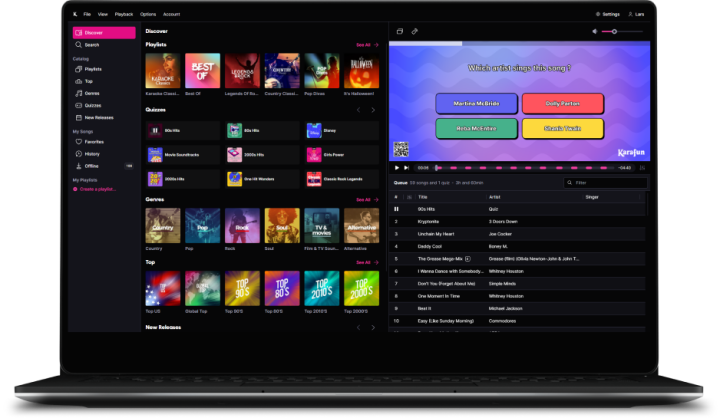Open Genres in the sidebar
This screenshot has height=418, width=720.
[87, 93]
